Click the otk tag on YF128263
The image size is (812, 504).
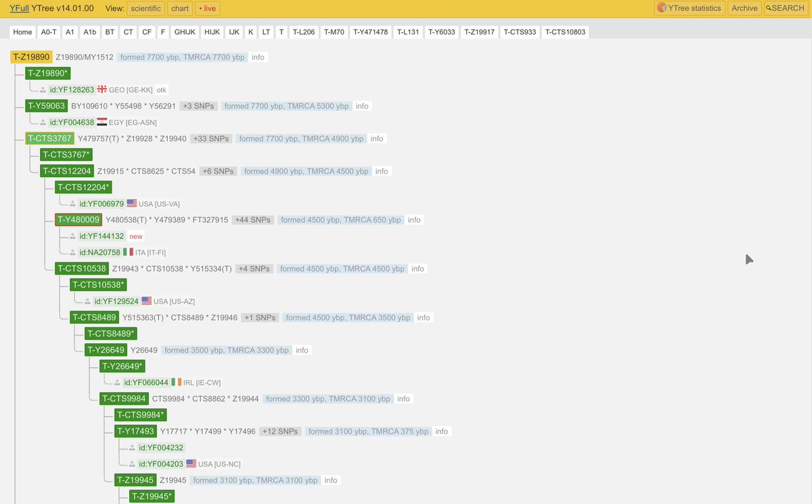(x=162, y=89)
